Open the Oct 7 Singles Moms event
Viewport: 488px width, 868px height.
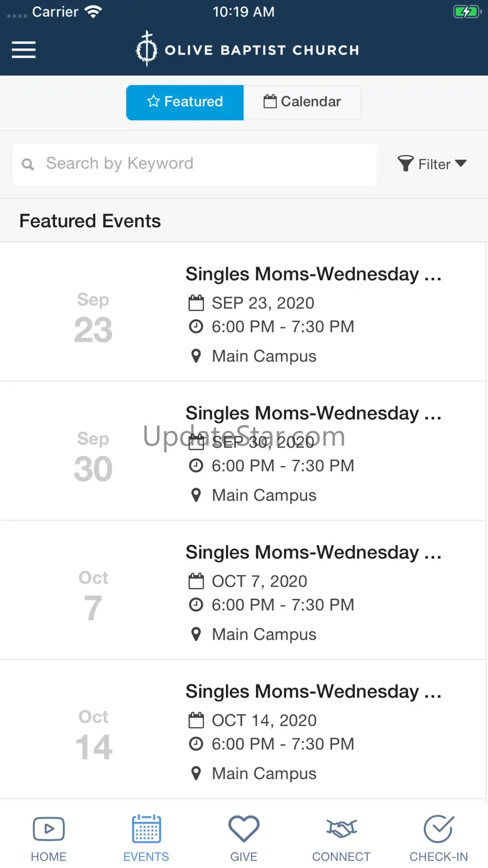pos(243,590)
